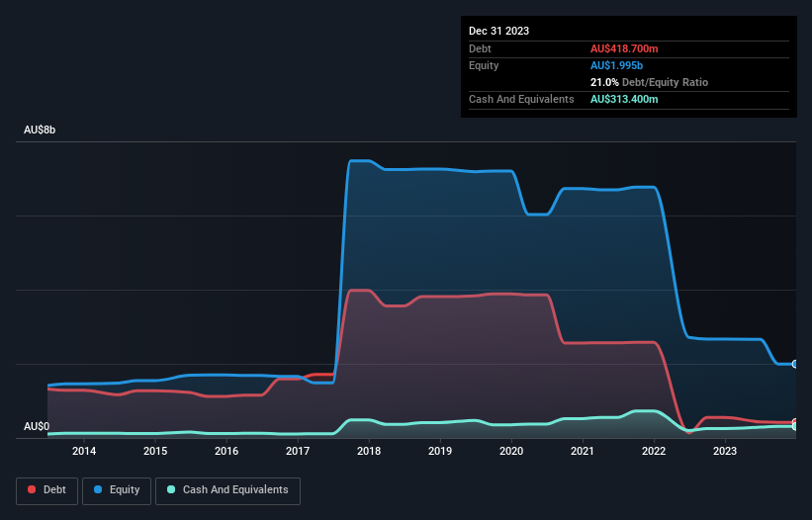Click the AU$313.400m cash value
Screen dimensions: 812x520
tap(624, 99)
